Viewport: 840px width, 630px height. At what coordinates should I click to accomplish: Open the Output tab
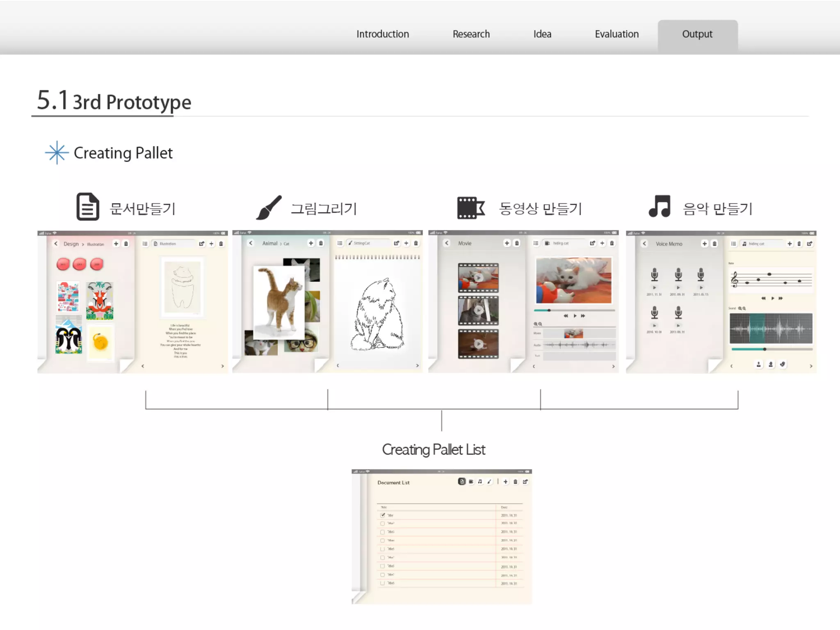[697, 34]
